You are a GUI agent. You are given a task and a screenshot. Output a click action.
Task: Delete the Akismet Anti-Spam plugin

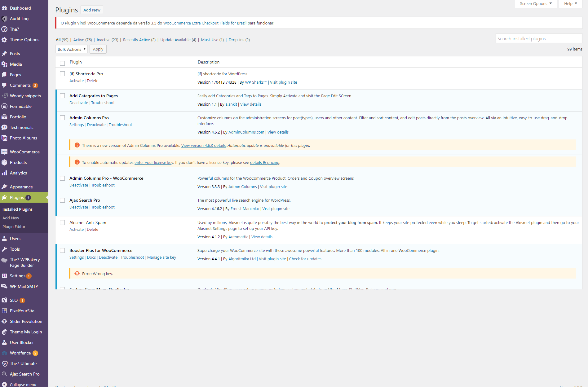(x=93, y=230)
